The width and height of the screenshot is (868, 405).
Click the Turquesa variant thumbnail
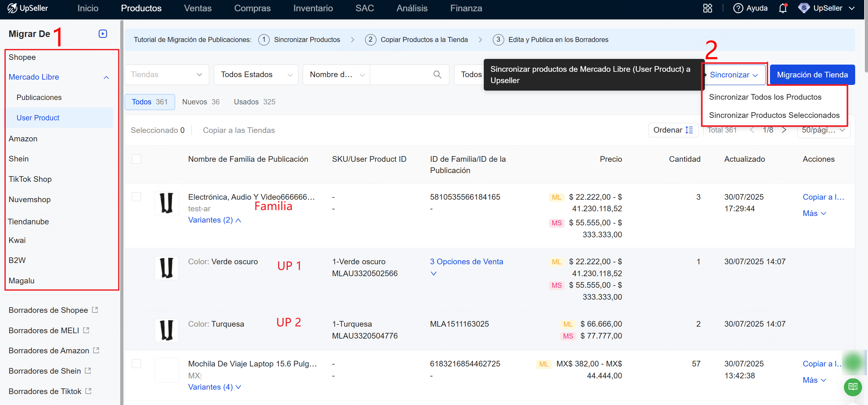pyautogui.click(x=167, y=330)
